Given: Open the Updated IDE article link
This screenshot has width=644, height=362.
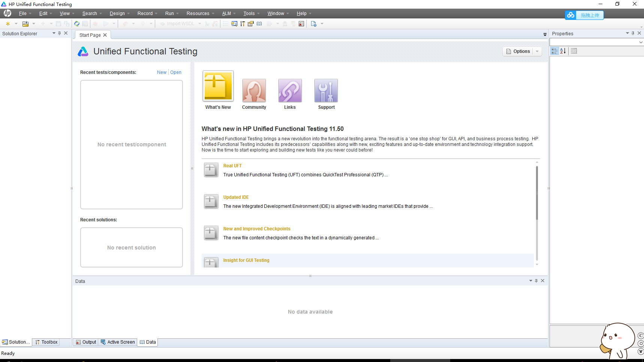Looking at the screenshot, I should [x=236, y=197].
